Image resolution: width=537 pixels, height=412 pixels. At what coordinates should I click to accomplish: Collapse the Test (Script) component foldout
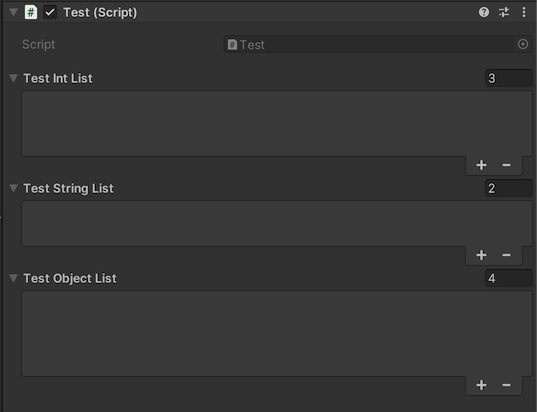tap(13, 12)
